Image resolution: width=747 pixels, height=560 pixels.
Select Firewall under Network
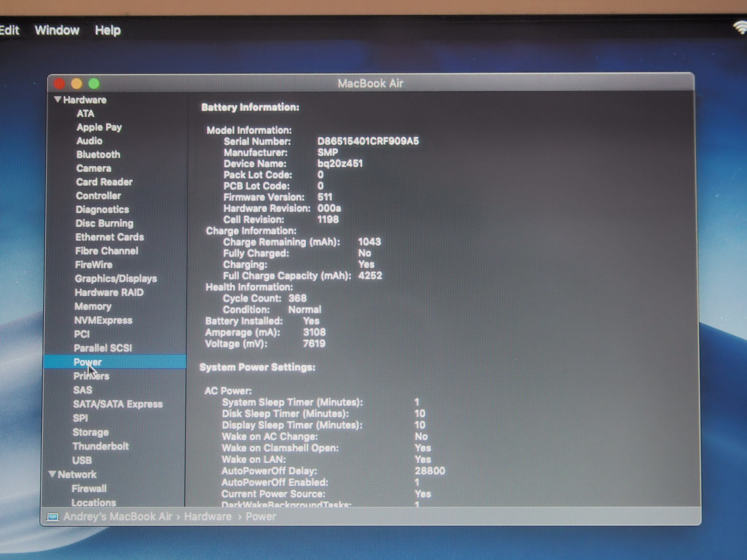[x=89, y=489]
